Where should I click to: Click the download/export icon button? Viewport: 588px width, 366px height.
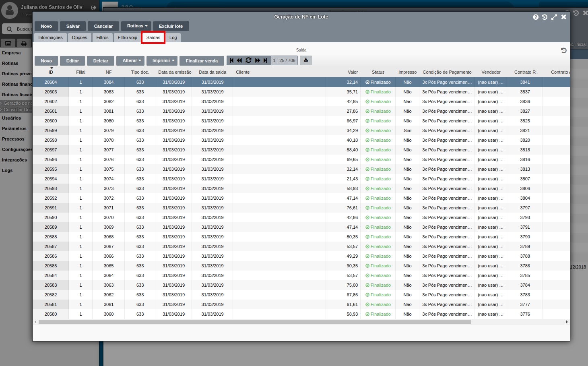click(306, 60)
